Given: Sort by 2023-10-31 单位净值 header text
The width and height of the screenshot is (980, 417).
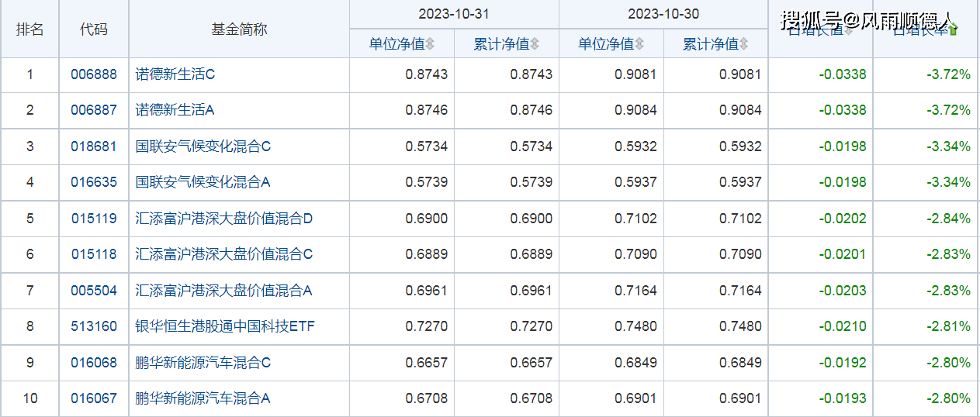Looking at the screenshot, I should click(397, 44).
